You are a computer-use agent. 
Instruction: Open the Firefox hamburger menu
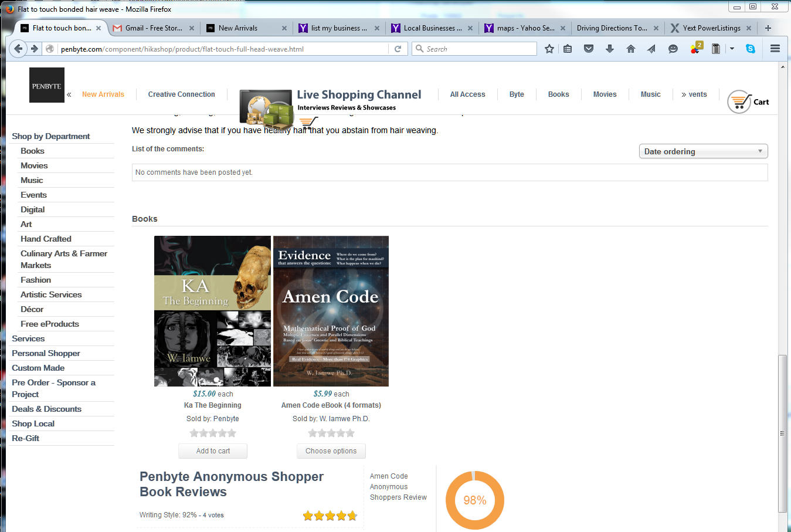click(775, 49)
